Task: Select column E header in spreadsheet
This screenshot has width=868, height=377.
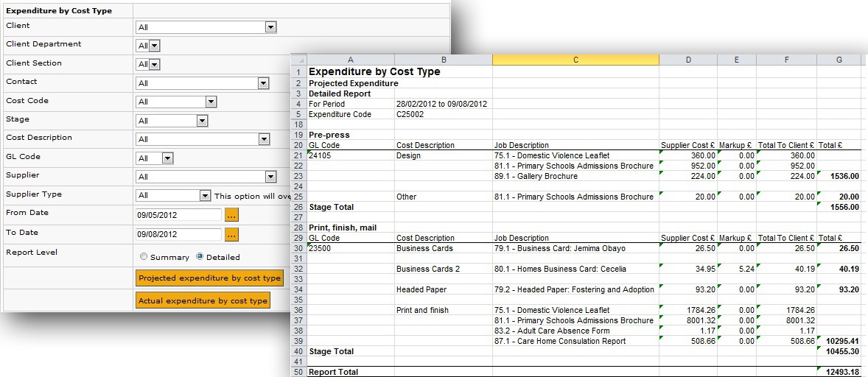Action: [737, 60]
